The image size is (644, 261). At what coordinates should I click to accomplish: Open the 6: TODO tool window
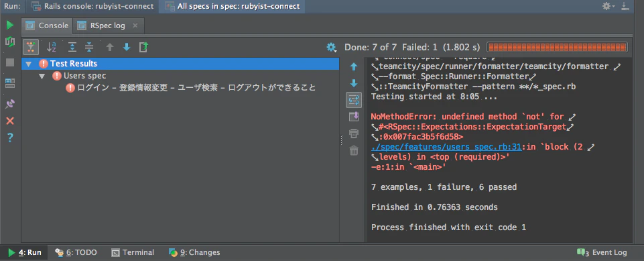tap(76, 252)
